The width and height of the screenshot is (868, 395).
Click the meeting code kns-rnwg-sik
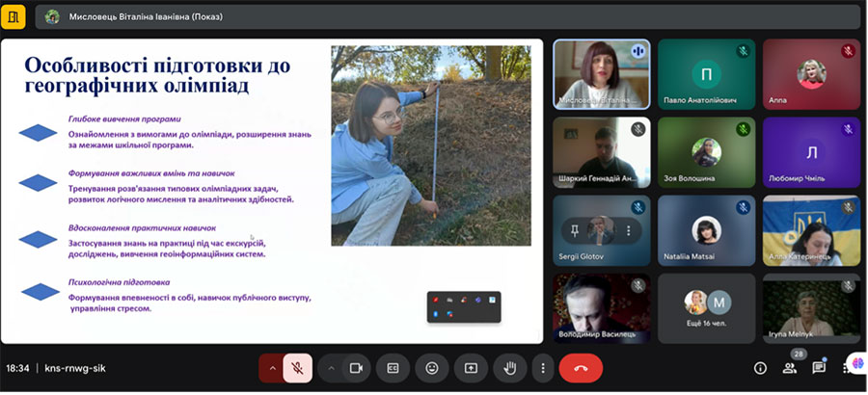point(74,368)
